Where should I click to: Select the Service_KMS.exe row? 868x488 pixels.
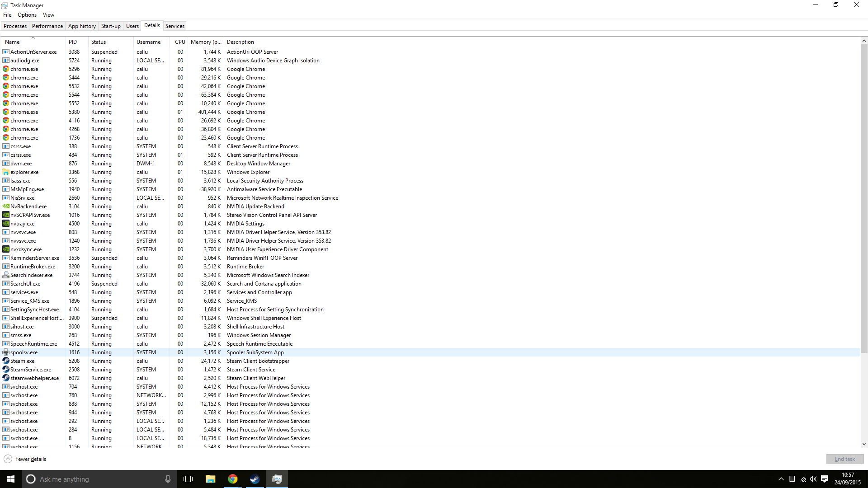[430, 301]
